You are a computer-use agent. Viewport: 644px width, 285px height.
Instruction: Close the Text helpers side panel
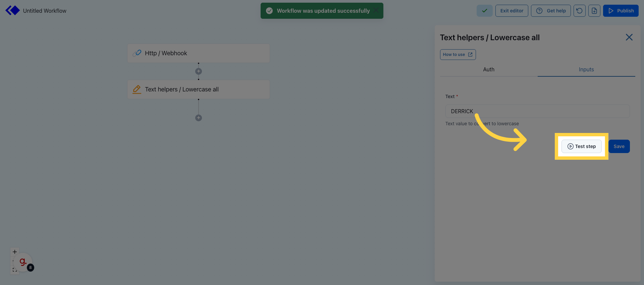(x=629, y=37)
